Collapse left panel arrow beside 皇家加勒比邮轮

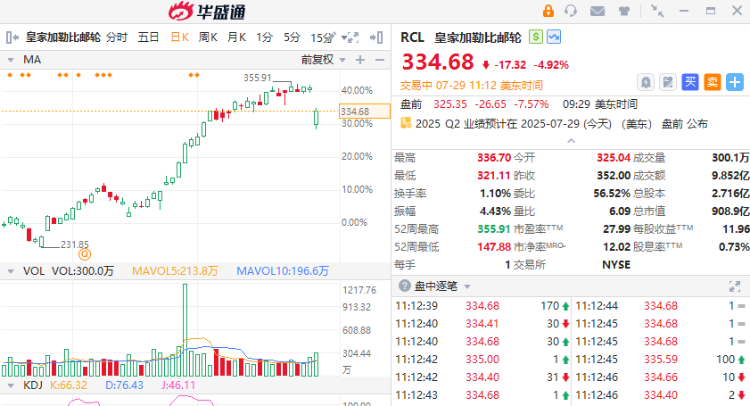tap(12, 37)
